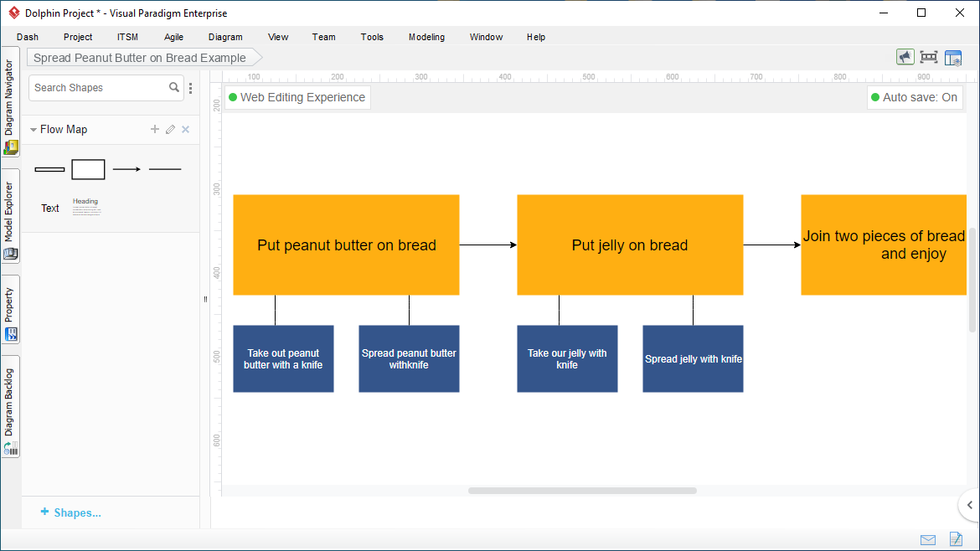This screenshot has width=980, height=551.
Task: Click the fit-to-width layout icon
Action: (x=929, y=58)
